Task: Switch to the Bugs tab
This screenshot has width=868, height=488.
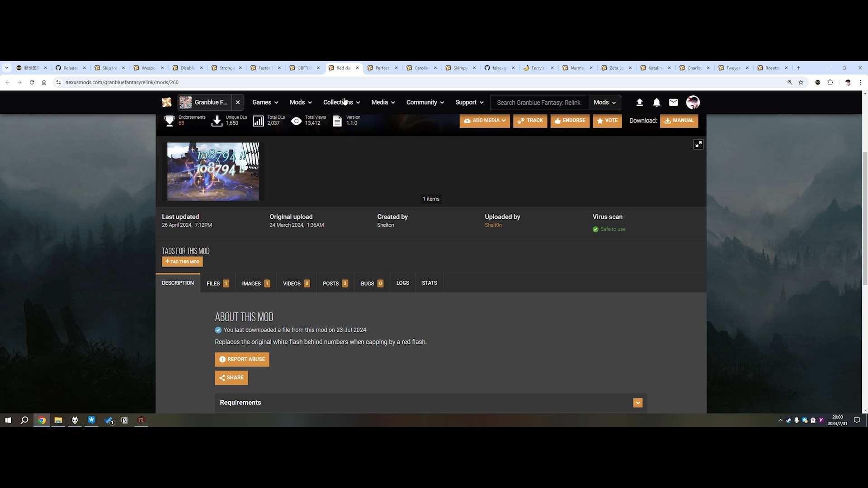Action: pyautogui.click(x=372, y=283)
